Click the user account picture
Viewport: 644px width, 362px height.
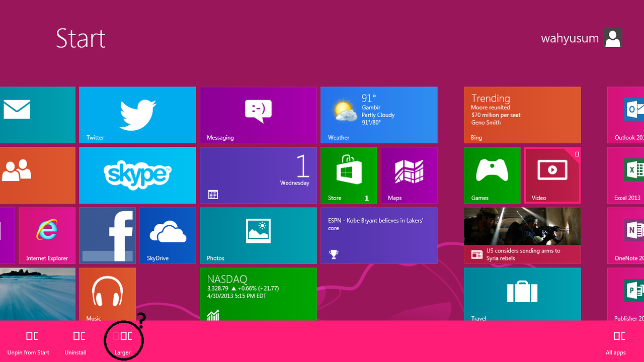[613, 38]
